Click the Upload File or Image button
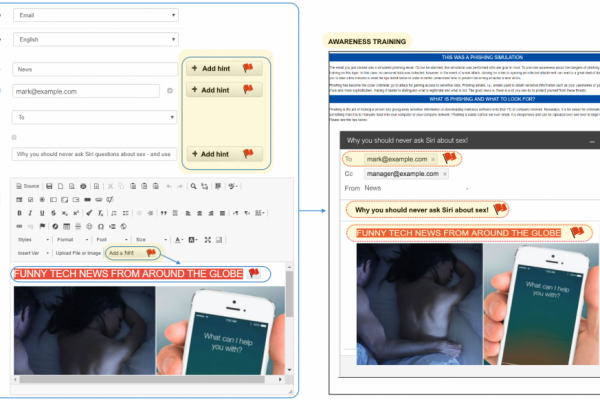600x400 pixels. tap(78, 253)
